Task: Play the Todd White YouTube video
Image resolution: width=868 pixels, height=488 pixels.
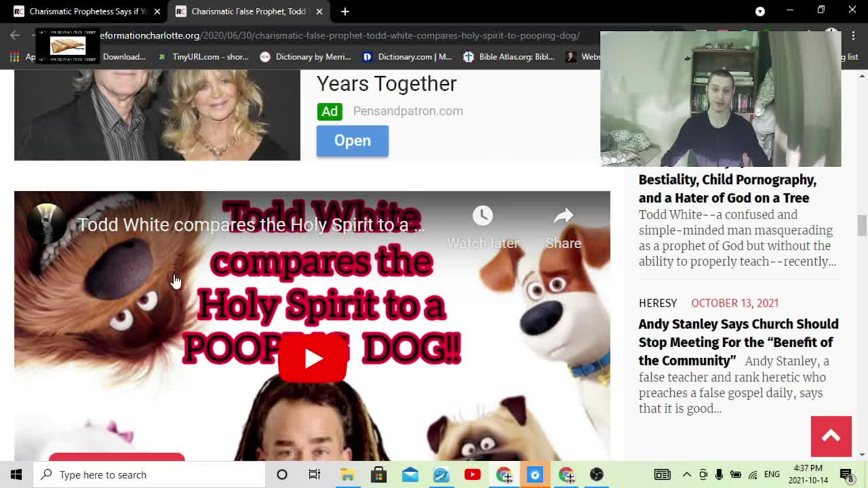Action: click(313, 359)
